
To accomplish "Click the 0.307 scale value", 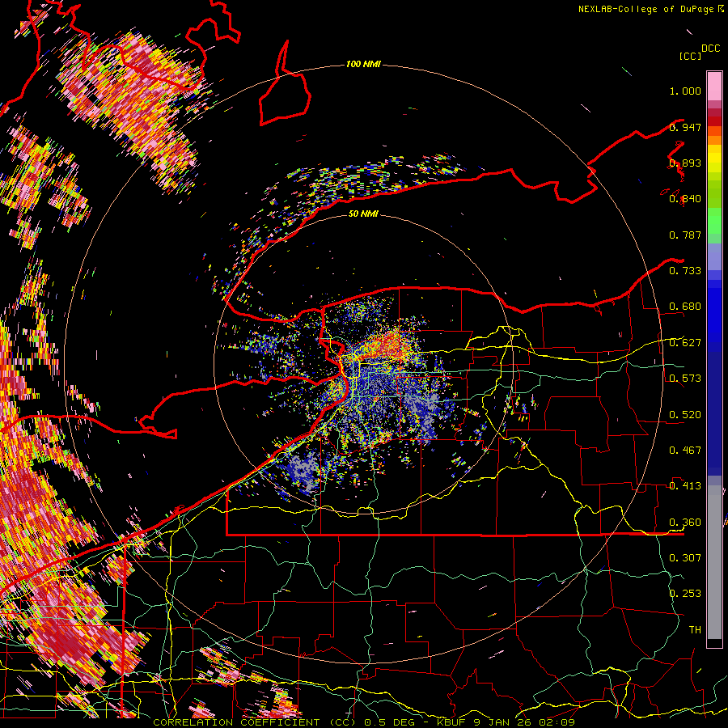I will click(x=685, y=557).
